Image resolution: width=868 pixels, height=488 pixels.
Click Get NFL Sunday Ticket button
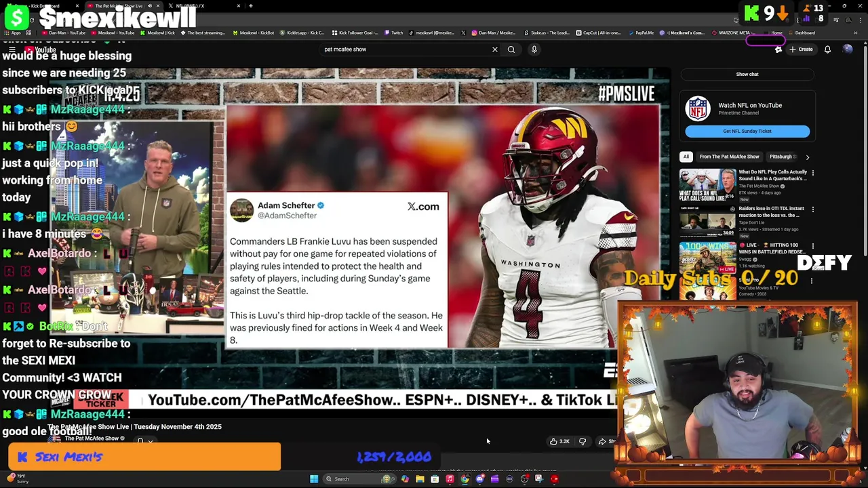[747, 131]
